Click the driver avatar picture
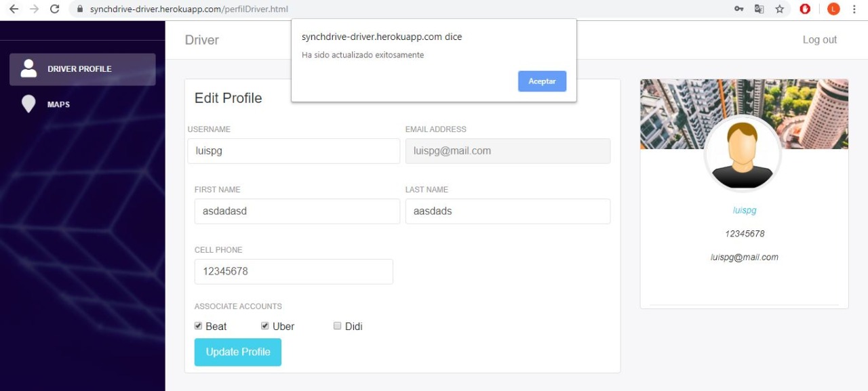The width and height of the screenshot is (868, 391). [743, 155]
